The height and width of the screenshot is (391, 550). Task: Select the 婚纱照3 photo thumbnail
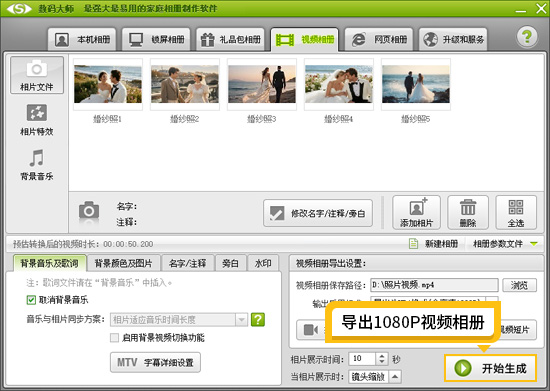coord(262,85)
